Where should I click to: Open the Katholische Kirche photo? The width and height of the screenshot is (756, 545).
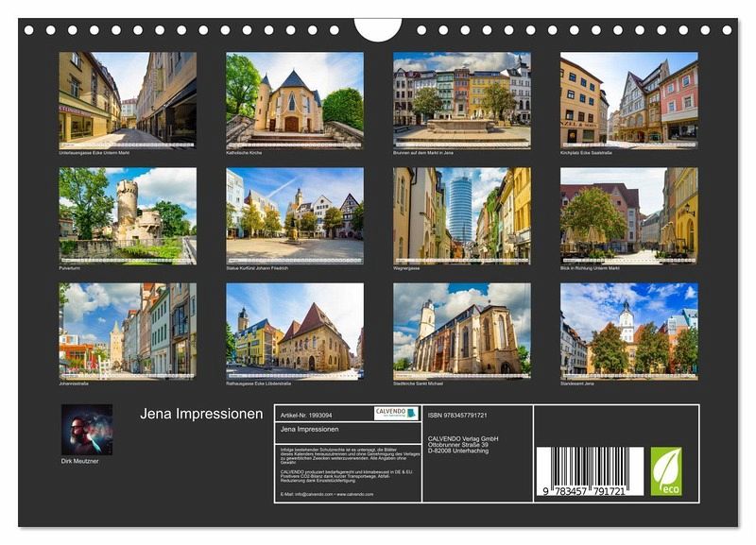click(x=295, y=100)
